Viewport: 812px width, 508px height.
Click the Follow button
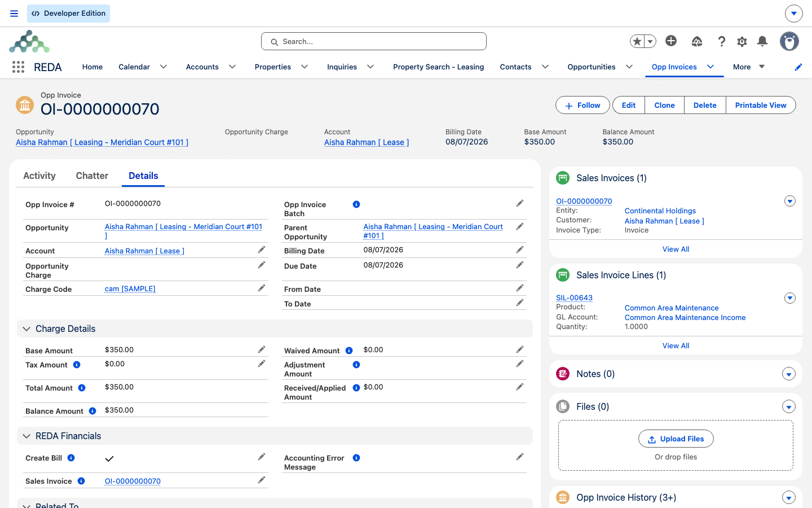click(x=582, y=106)
